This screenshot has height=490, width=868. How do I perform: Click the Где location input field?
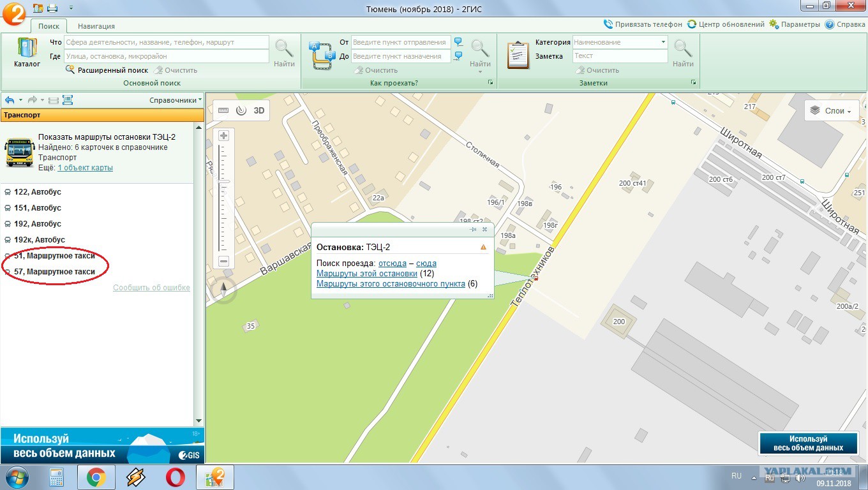167,56
